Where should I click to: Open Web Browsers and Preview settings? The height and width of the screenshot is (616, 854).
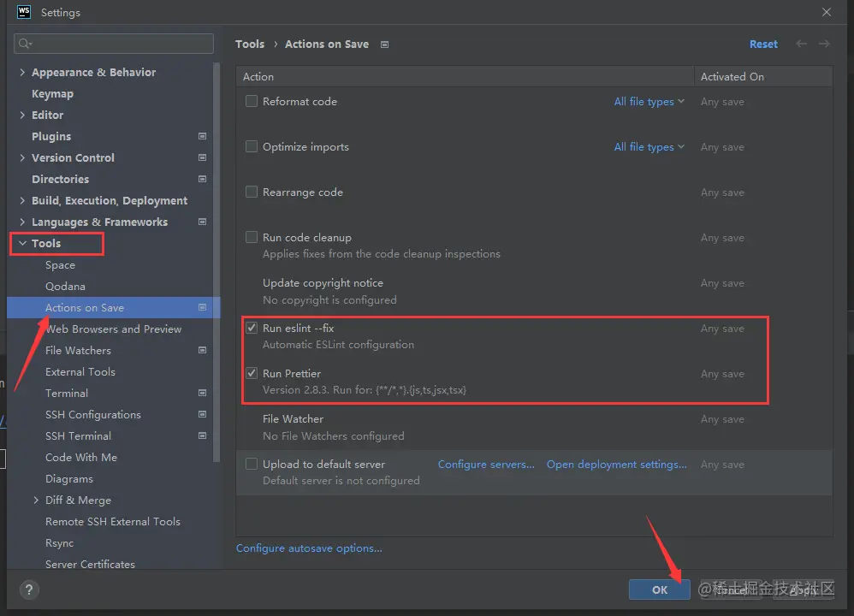(x=113, y=329)
